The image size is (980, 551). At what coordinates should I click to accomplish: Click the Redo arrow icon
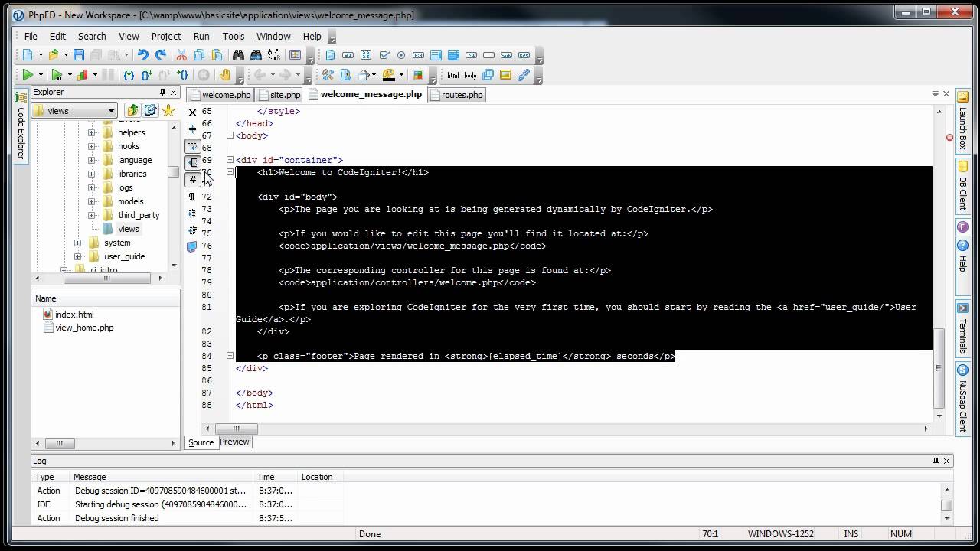[x=161, y=55]
